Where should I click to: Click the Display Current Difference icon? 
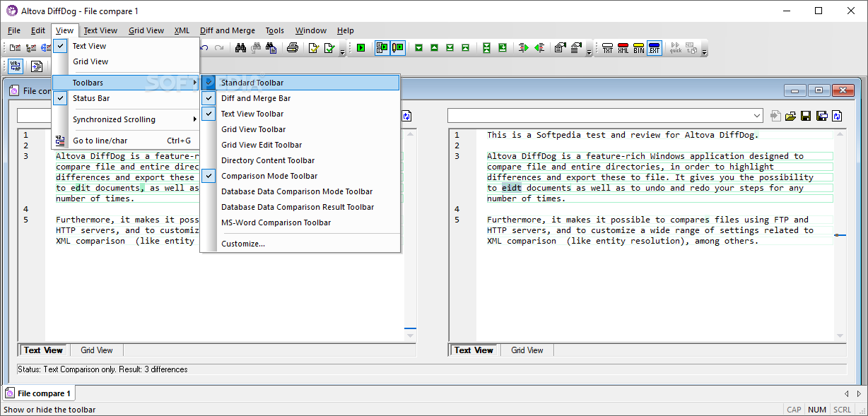(x=486, y=48)
